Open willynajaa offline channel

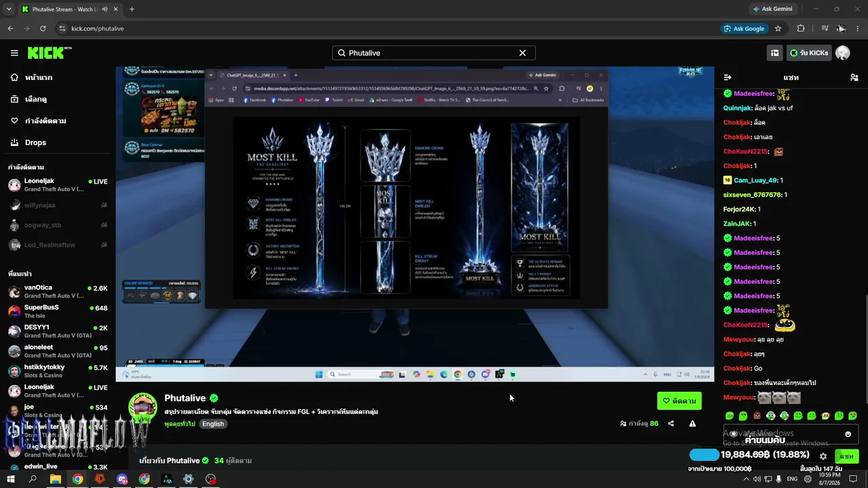(x=58, y=205)
